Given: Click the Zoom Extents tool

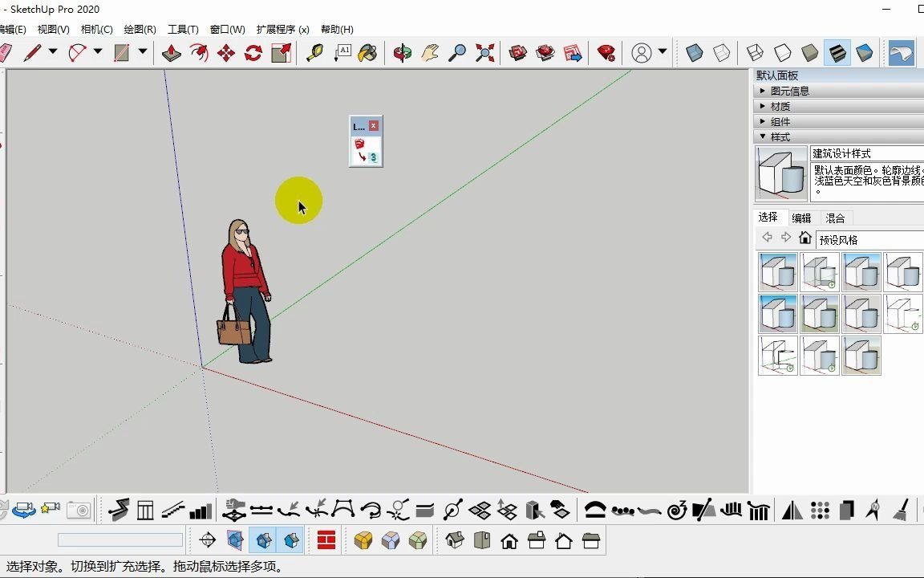Looking at the screenshot, I should (484, 53).
